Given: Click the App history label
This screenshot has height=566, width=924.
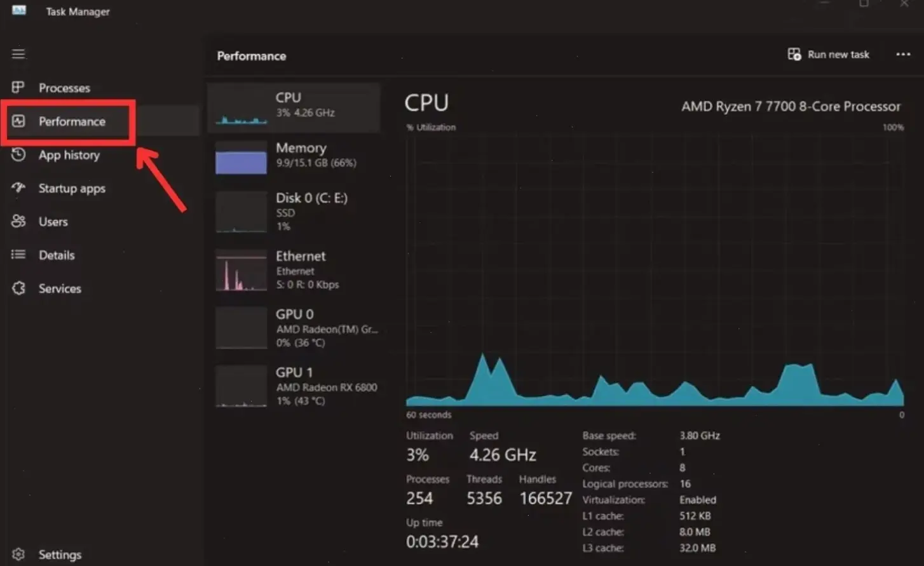Looking at the screenshot, I should (69, 155).
